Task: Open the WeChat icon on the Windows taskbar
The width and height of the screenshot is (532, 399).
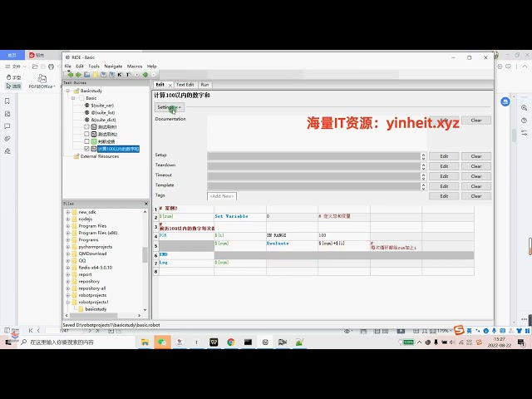Action: (162, 342)
